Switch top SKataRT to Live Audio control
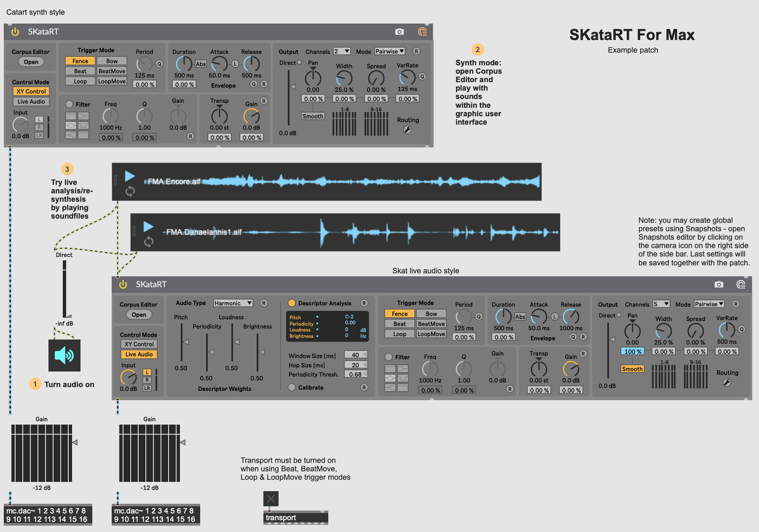 tap(31, 102)
